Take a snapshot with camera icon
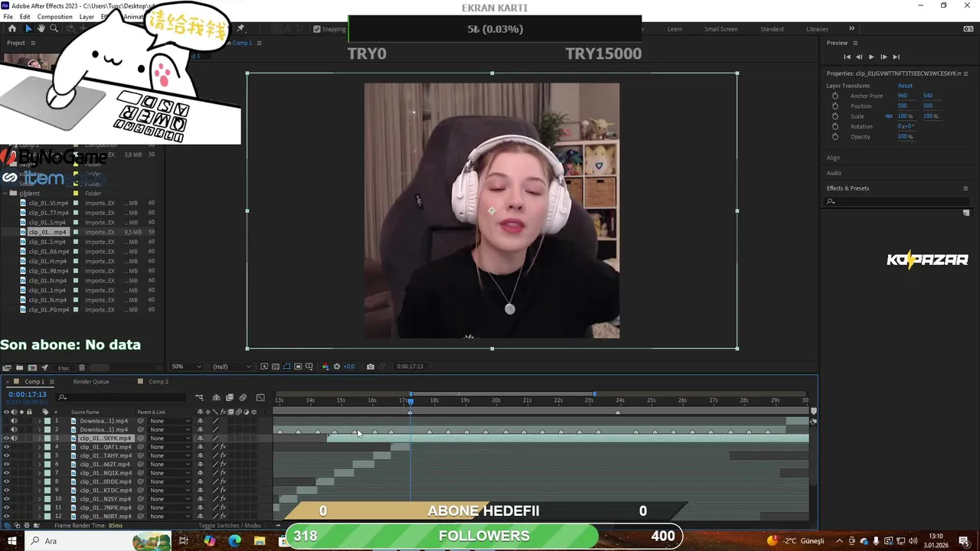 point(371,367)
